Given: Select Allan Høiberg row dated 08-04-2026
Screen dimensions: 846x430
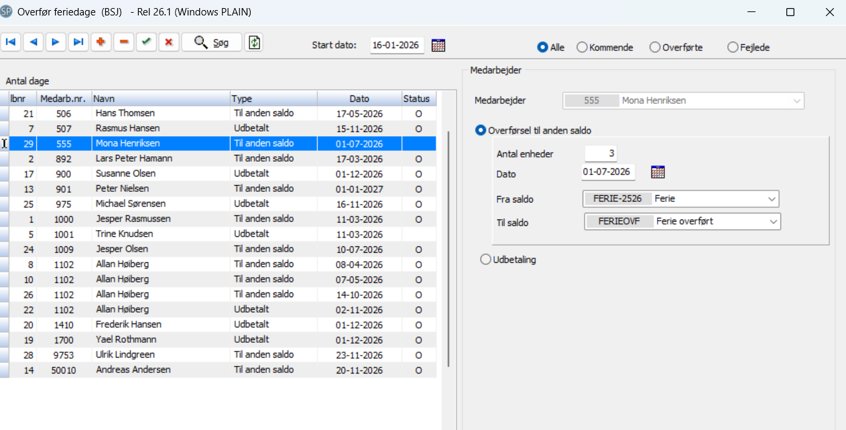Looking at the screenshot, I should click(218, 264).
